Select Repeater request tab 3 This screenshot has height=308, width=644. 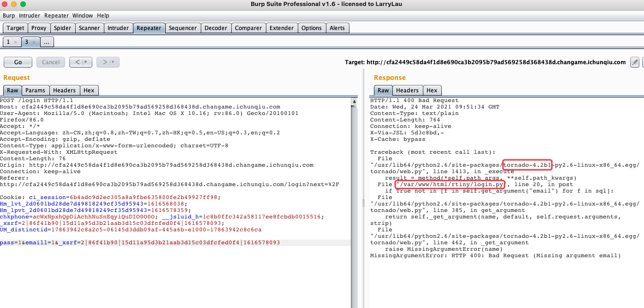[27, 42]
